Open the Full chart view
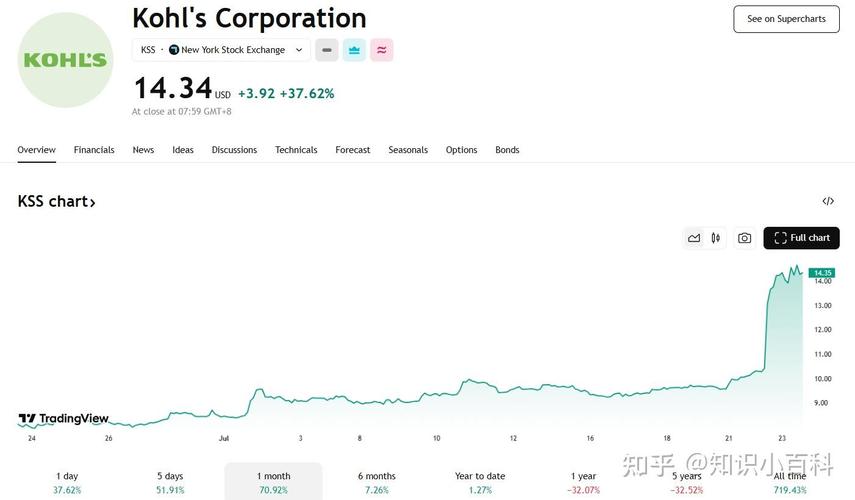 tap(801, 238)
